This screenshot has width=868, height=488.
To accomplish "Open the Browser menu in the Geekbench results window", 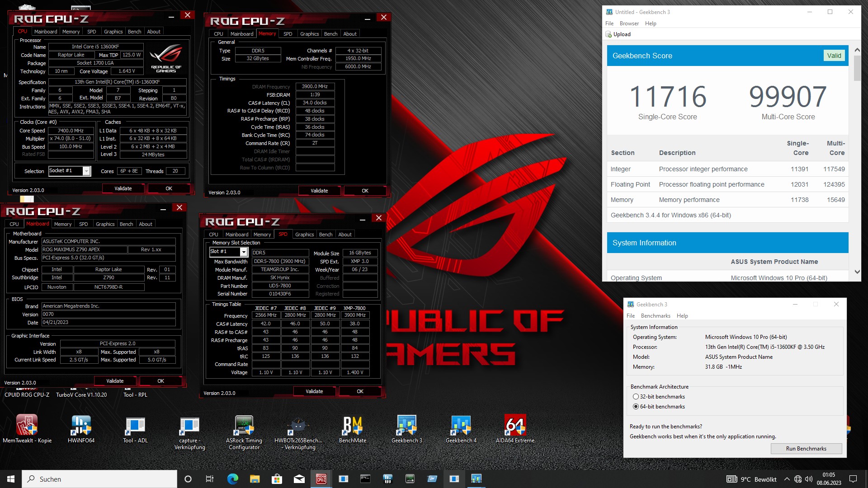I will 629,23.
